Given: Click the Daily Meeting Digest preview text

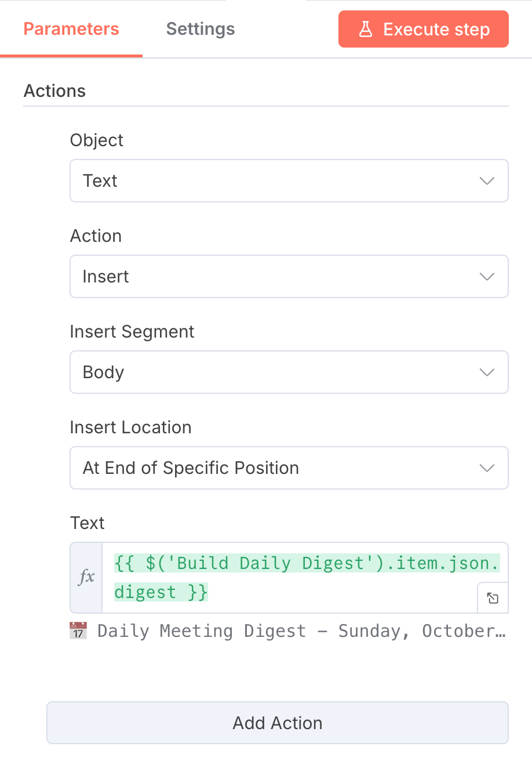Looking at the screenshot, I should [301, 630].
